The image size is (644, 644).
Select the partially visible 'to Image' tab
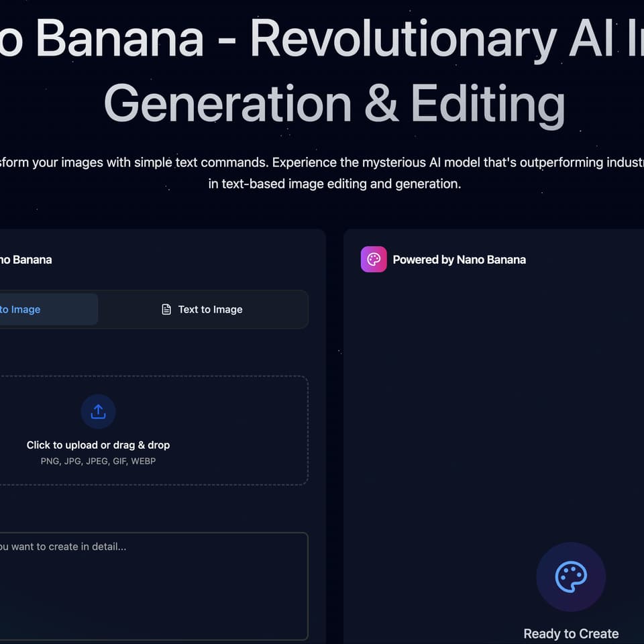point(48,309)
